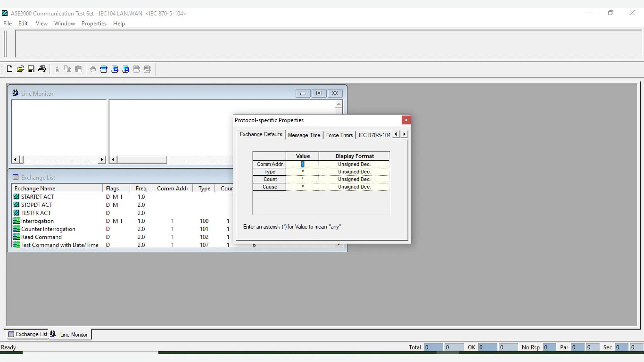Click the Open file folder icon
Viewport: 644px width, 362px height.
point(20,69)
